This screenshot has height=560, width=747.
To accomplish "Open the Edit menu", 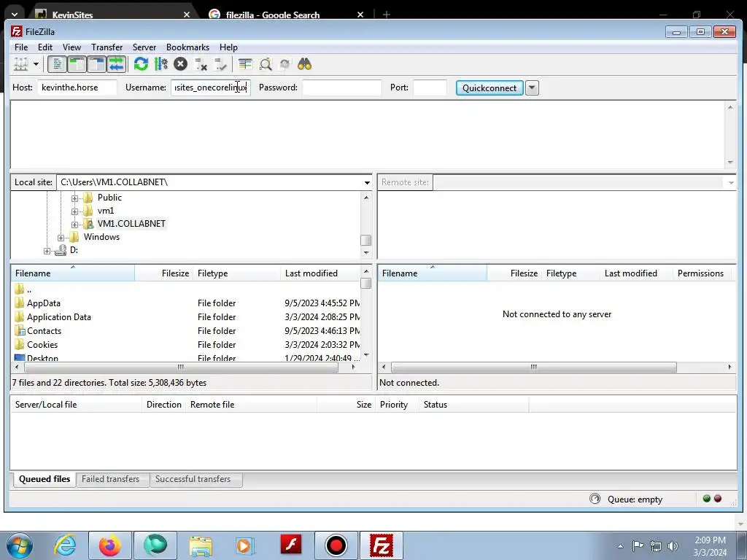I will [x=45, y=47].
